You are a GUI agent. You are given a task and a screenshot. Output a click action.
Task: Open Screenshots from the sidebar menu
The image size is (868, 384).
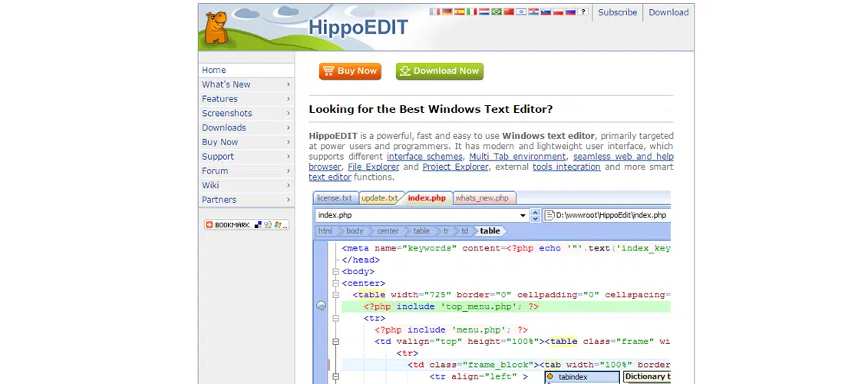coord(226,114)
